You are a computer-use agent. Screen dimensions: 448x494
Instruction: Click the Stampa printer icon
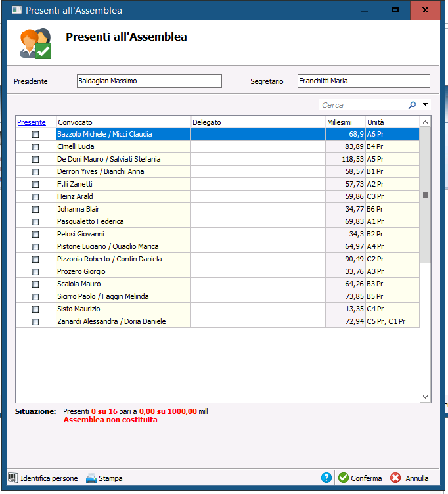coord(91,478)
